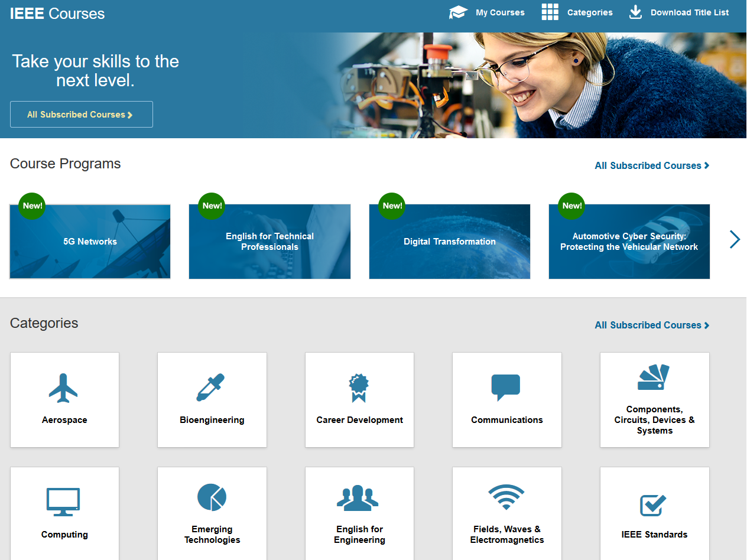This screenshot has height=560, width=747.
Task: Click the Categories grid icon in header
Action: (550, 12)
